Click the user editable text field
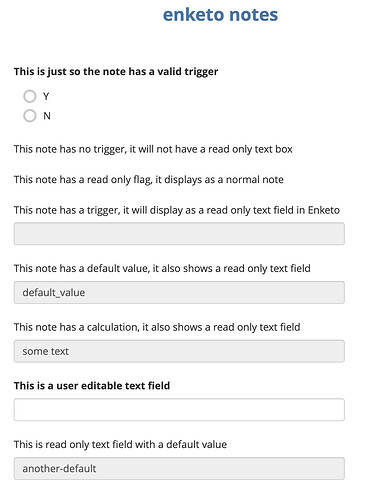 (179, 410)
